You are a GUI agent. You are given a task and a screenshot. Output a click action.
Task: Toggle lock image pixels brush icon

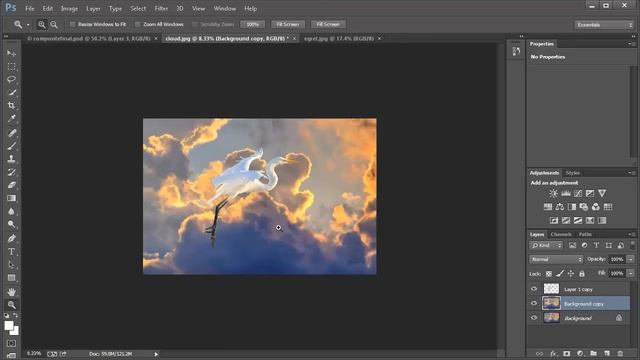560,273
